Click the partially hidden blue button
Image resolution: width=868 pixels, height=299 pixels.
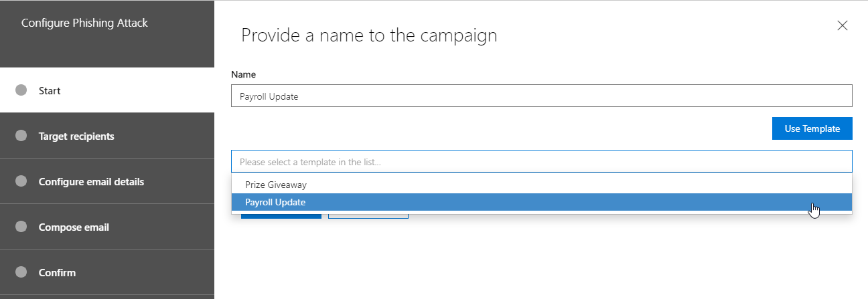(281, 216)
